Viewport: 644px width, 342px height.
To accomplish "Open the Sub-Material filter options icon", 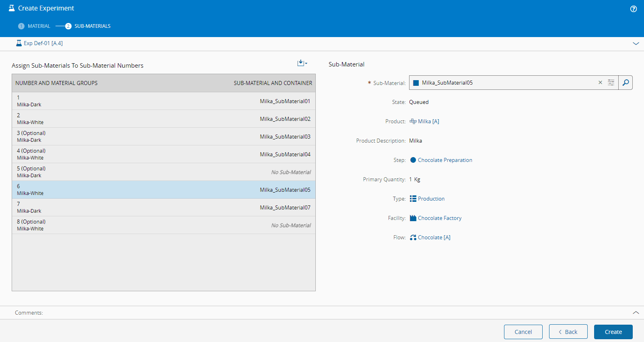I will (x=611, y=83).
